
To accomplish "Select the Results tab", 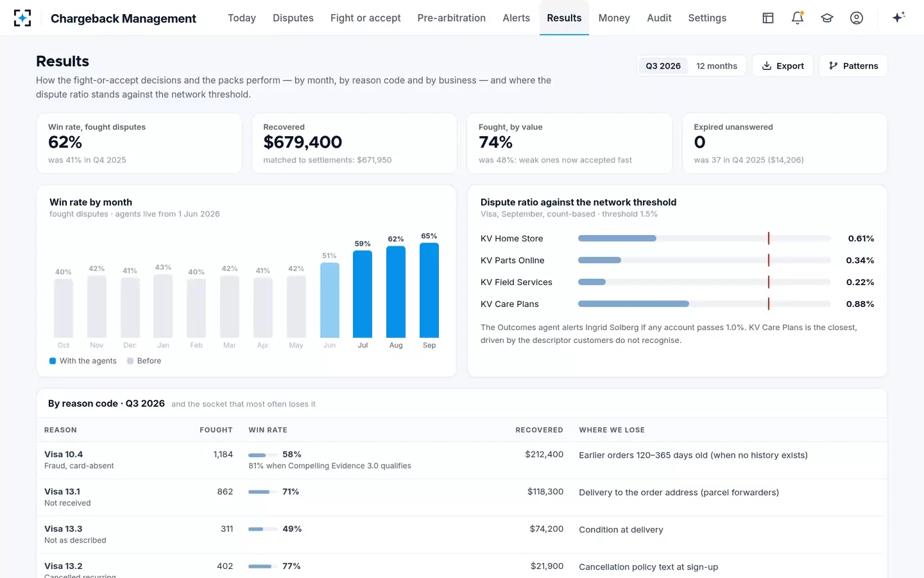I will [x=564, y=18].
